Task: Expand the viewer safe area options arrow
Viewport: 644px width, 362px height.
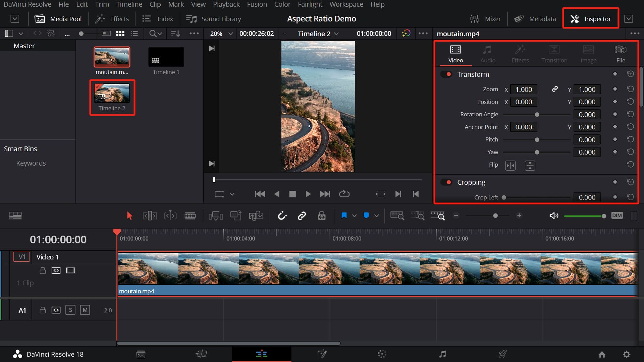Action: click(232, 194)
